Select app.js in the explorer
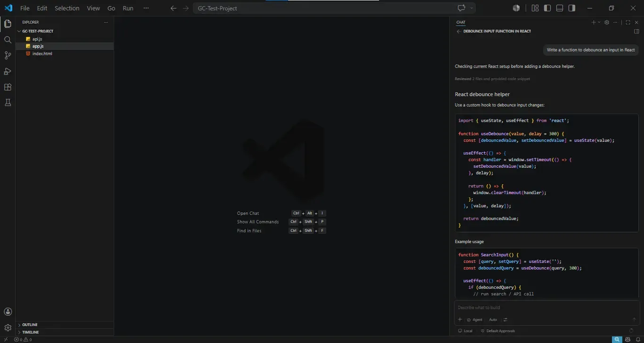Image resolution: width=644 pixels, height=343 pixels. pos(65,46)
